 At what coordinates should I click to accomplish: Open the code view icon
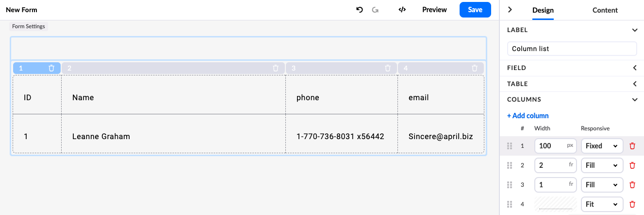point(402,10)
